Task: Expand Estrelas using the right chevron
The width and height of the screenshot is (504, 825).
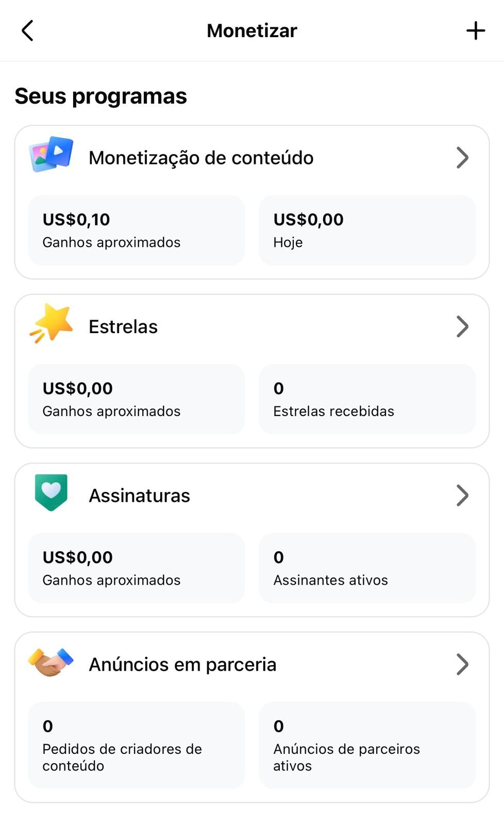Action: 462,326
